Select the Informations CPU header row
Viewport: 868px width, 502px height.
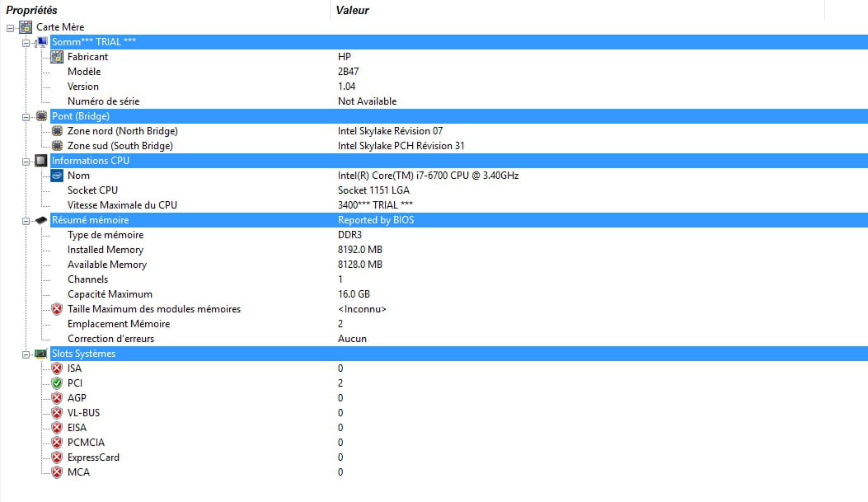459,161
